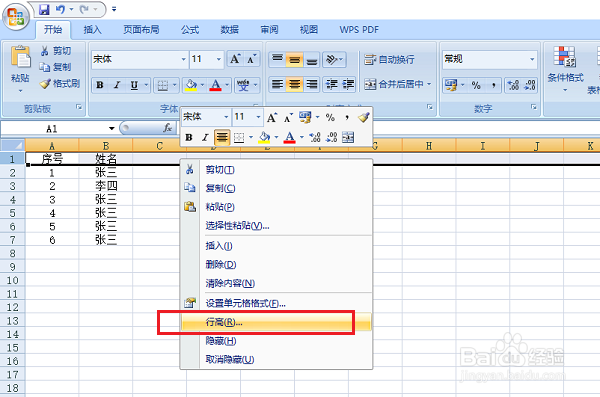Apply mini toolbar red font color A
Viewport: 600px width, 397px height.
290,137
